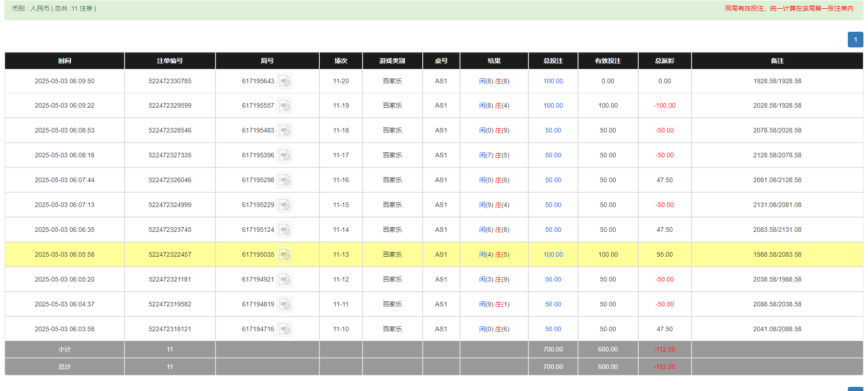This screenshot has width=868, height=391.
Task: Click the 时间 column header
Action: 64,61
